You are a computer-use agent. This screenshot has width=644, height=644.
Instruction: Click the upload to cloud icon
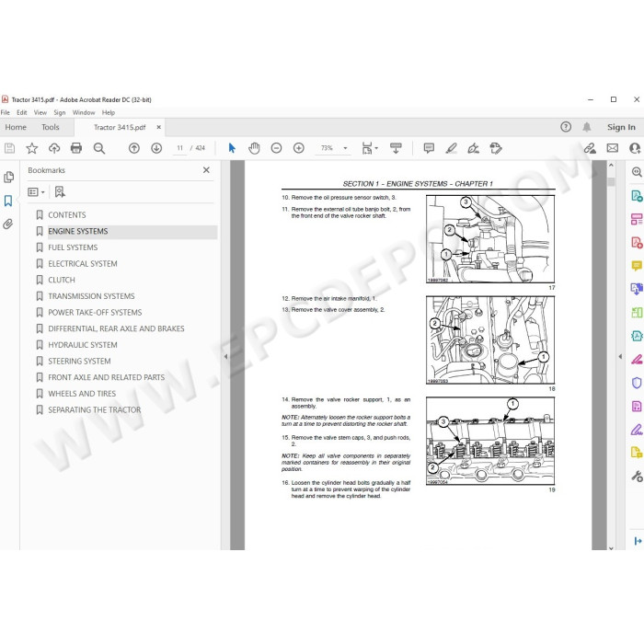pos(54,148)
